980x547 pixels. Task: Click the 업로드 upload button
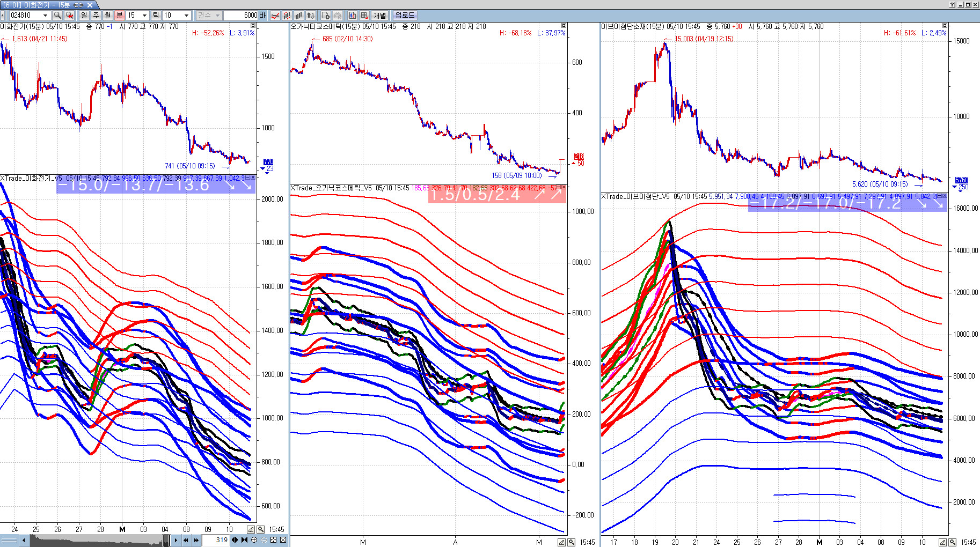pyautogui.click(x=405, y=16)
